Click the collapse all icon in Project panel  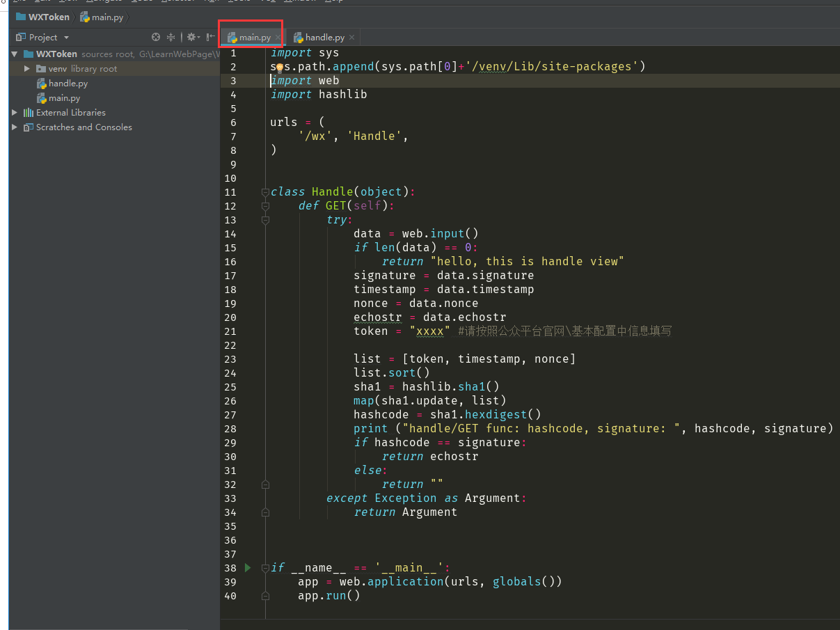[x=171, y=38]
